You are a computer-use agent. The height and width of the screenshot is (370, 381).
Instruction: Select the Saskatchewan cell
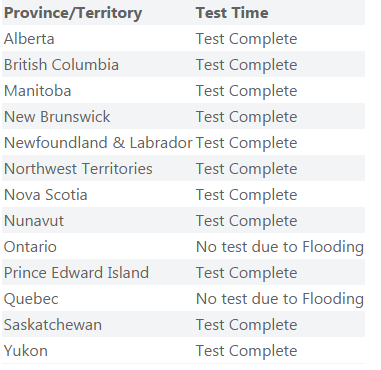[x=53, y=325]
